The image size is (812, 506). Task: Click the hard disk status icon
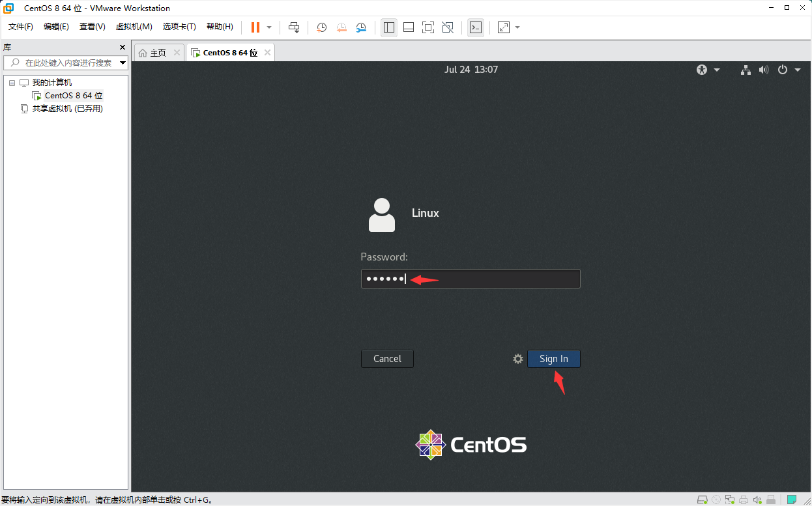tap(703, 500)
